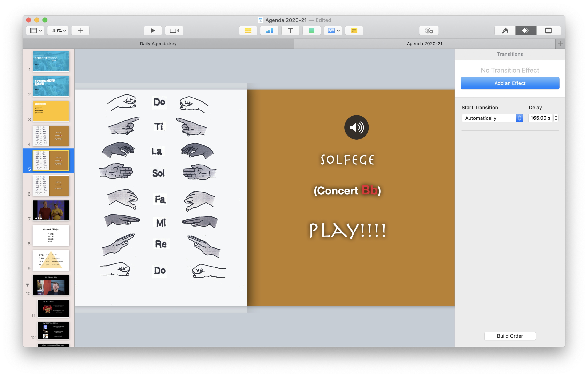
Task: Open the Media dropdown
Action: [x=333, y=31]
